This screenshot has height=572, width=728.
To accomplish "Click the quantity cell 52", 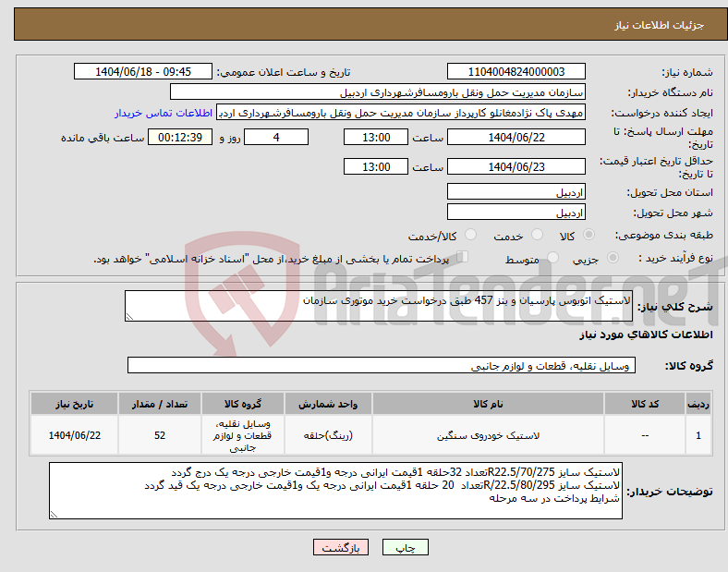I will [x=160, y=435].
